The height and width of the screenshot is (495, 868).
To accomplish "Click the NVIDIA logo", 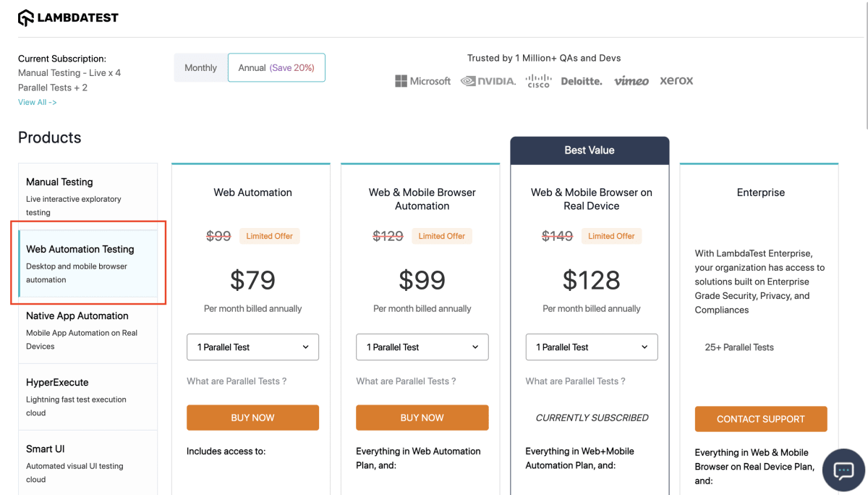I will click(488, 81).
